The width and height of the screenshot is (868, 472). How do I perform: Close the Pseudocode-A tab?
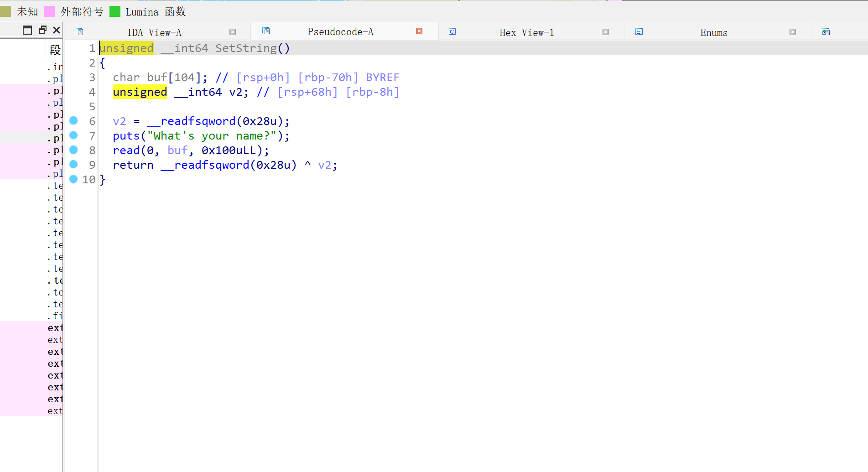[x=419, y=31]
